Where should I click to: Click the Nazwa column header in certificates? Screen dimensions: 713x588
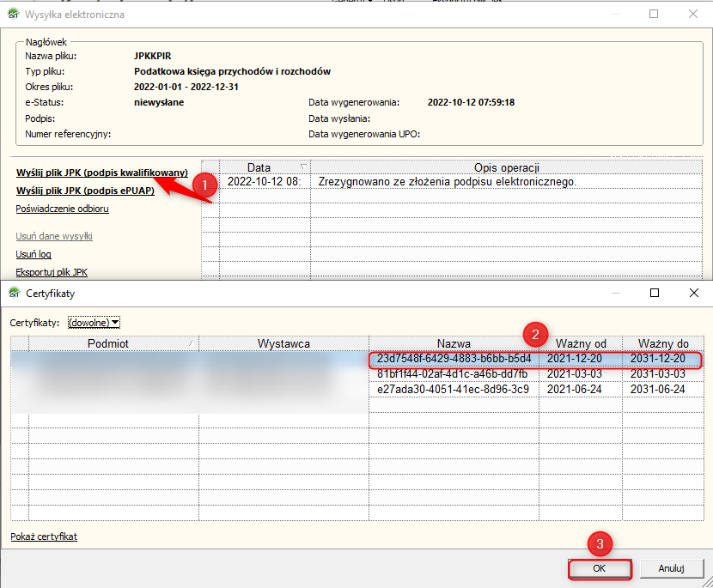(454, 343)
